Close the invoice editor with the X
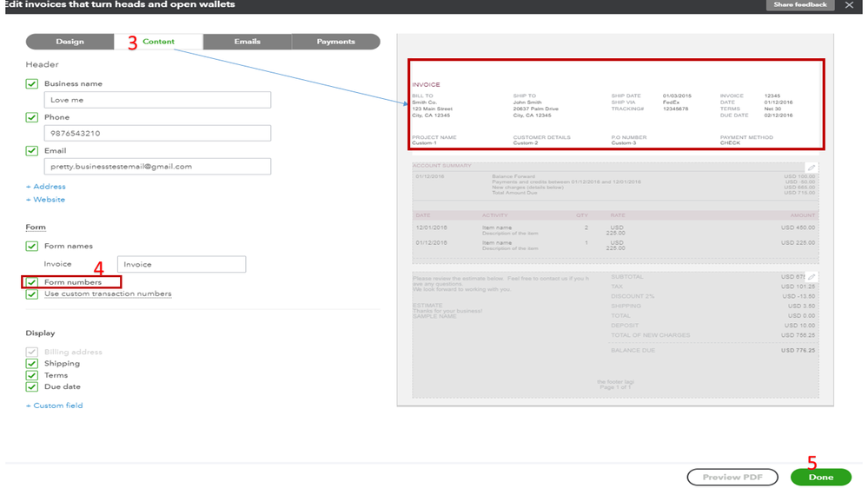Screen dimensions: 868x488 [x=849, y=5]
